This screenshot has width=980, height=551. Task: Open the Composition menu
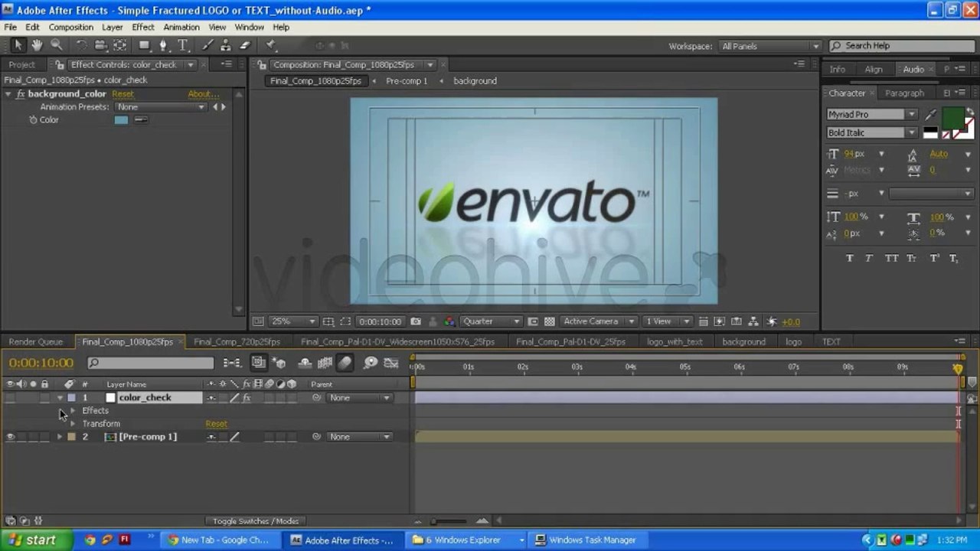[71, 28]
